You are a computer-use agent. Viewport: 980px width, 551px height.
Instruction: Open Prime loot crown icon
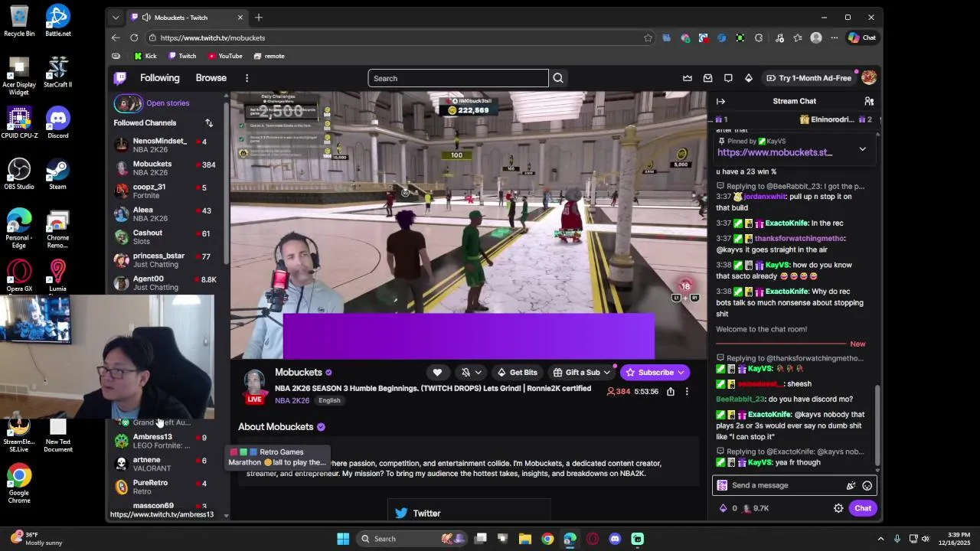[x=688, y=78]
